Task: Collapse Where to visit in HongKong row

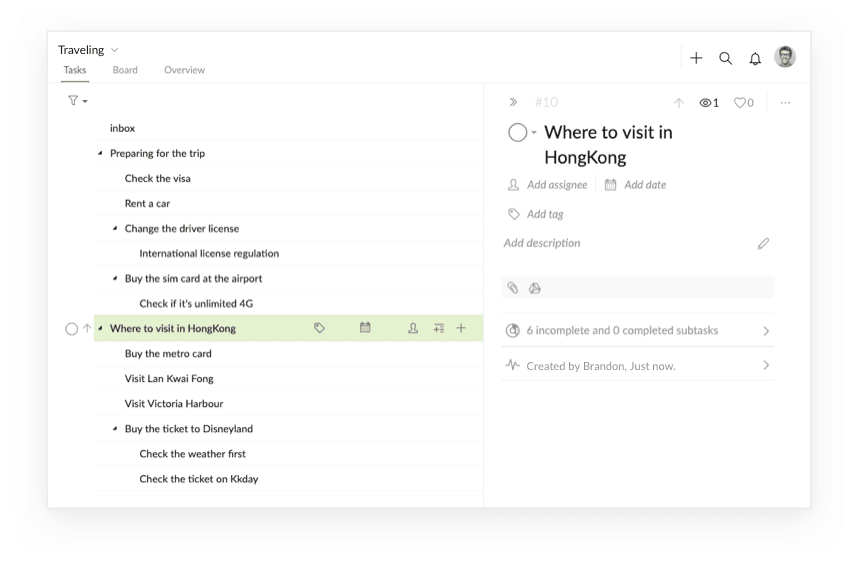Action: tap(100, 328)
